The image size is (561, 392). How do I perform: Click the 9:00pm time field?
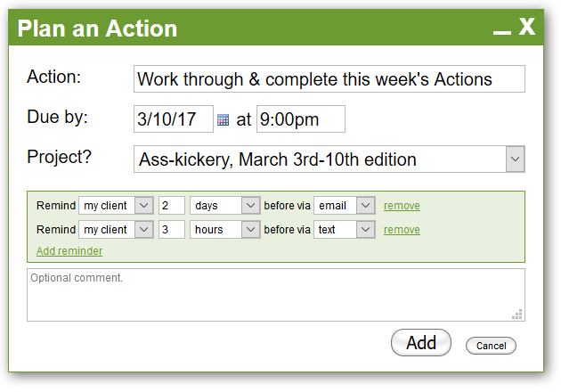pos(301,118)
